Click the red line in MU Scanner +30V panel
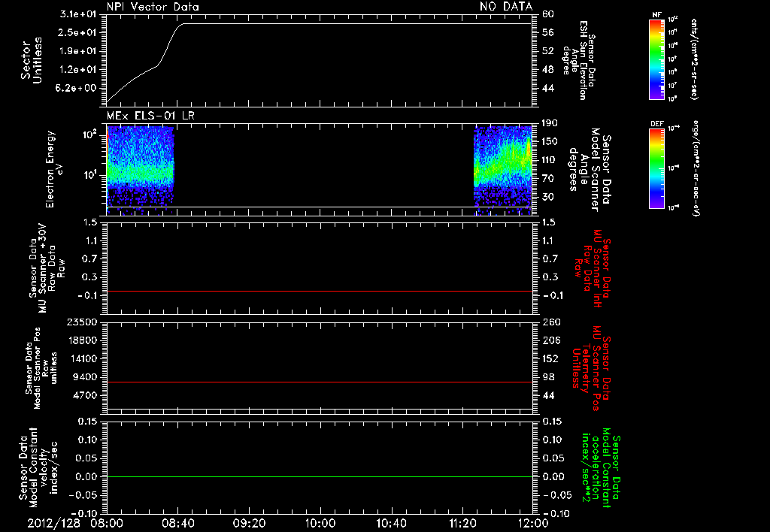 click(320, 291)
